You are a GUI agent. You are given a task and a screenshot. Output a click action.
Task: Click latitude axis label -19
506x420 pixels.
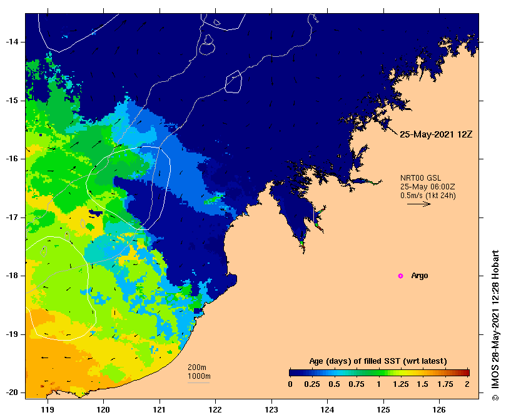12,334
